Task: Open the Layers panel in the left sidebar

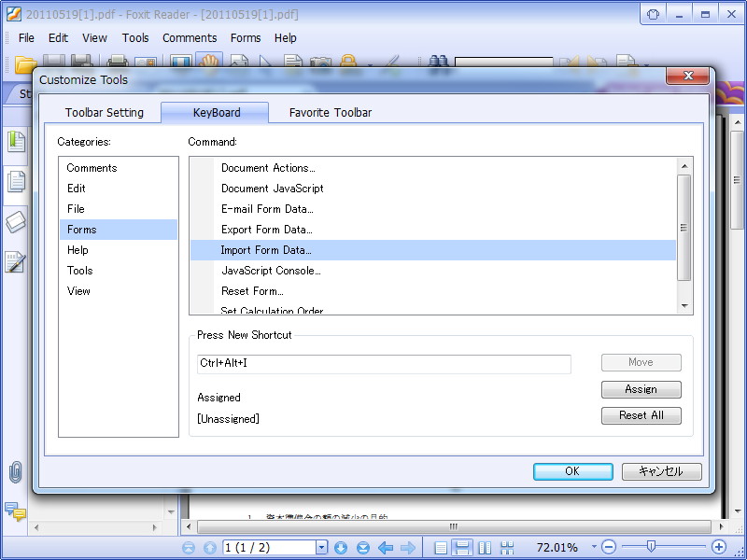Action: pyautogui.click(x=16, y=221)
